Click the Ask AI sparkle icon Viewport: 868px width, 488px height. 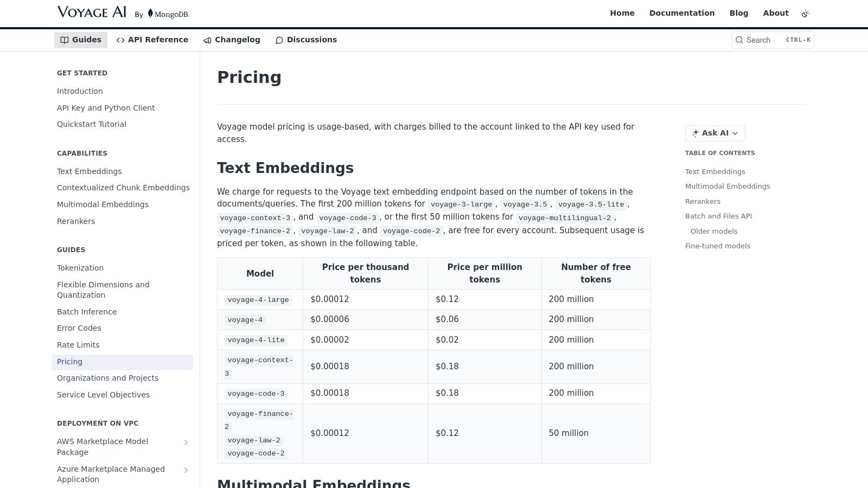point(695,133)
